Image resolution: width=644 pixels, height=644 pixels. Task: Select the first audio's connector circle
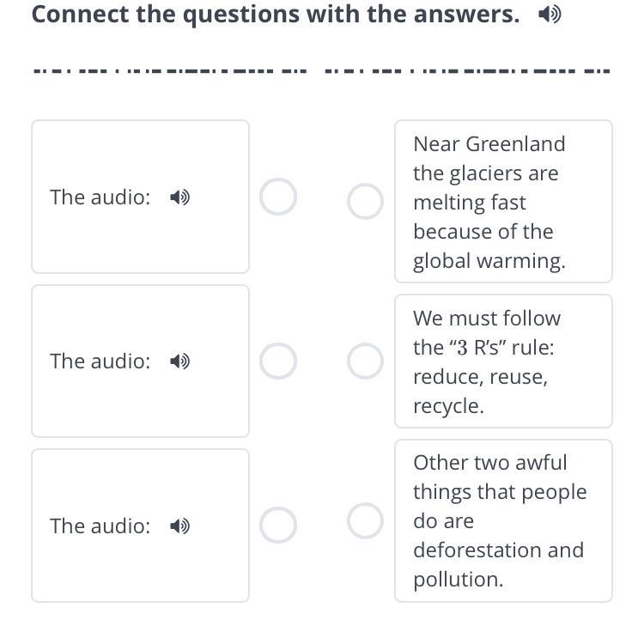point(278,197)
